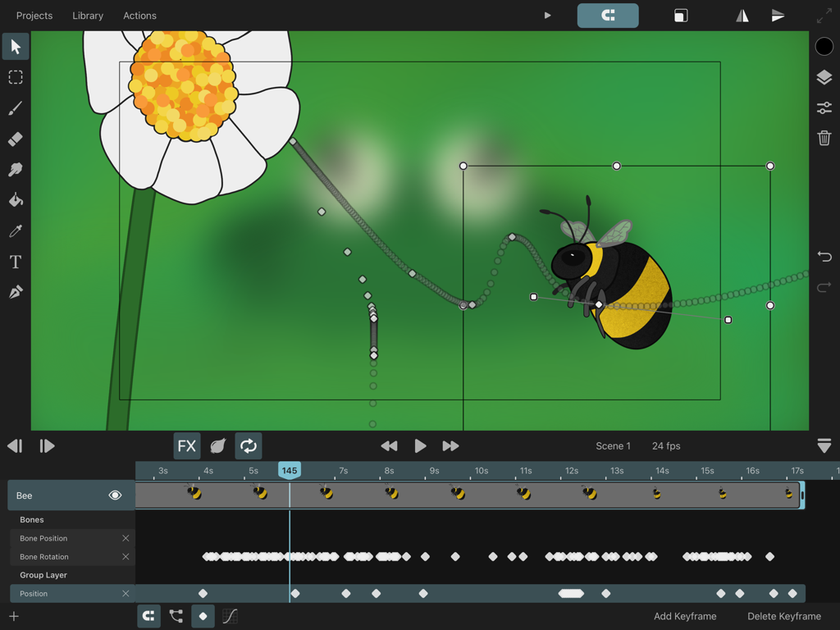Delete the selection using the trash icon
Image resolution: width=840 pixels, height=630 pixels.
click(x=824, y=138)
